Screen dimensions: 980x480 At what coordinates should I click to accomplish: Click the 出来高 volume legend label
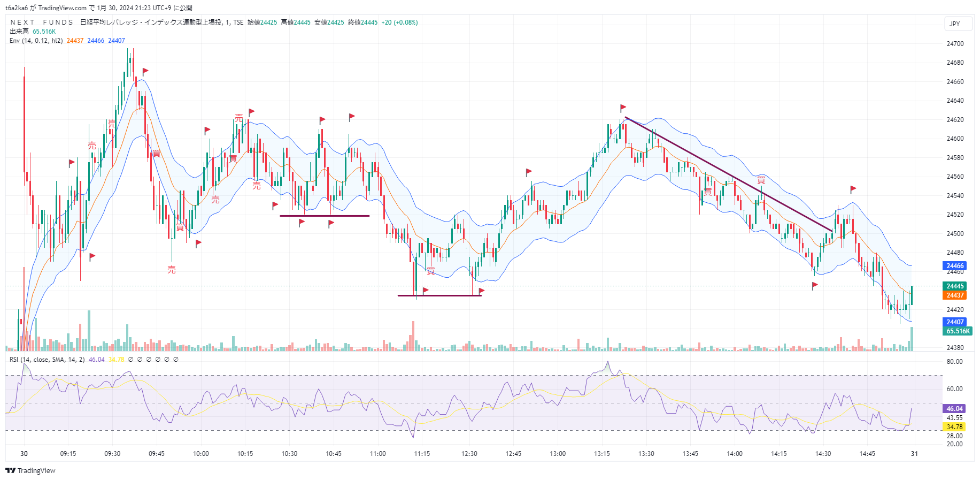(x=19, y=32)
